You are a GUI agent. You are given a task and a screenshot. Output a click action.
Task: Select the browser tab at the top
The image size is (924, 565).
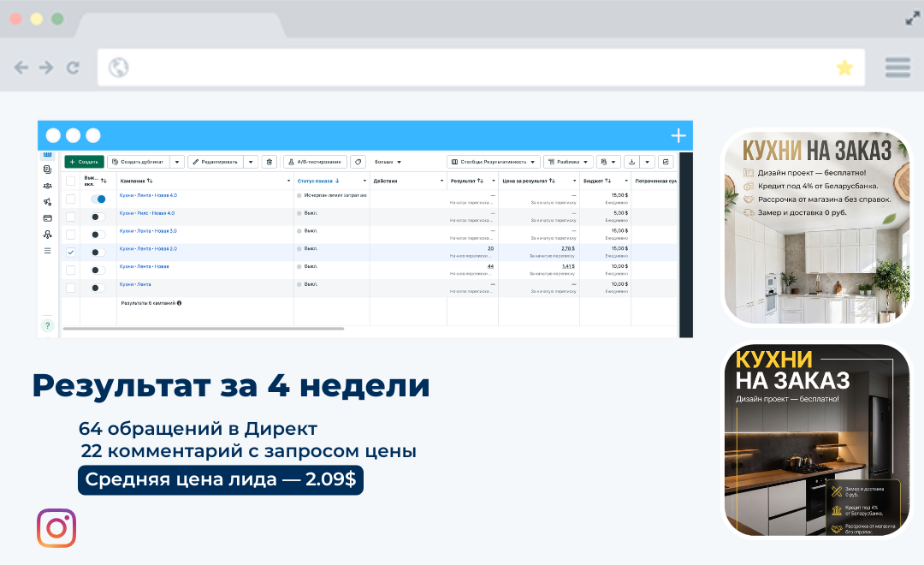[181, 26]
